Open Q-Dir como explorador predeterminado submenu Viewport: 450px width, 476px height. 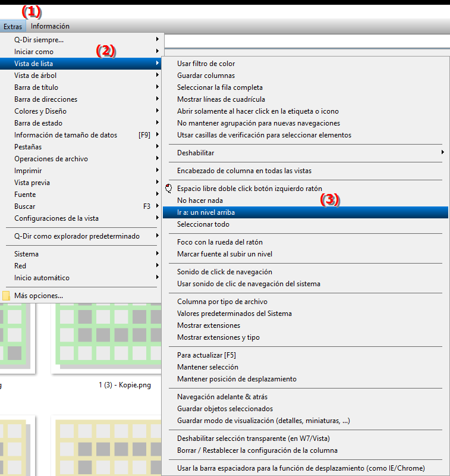[x=81, y=236]
